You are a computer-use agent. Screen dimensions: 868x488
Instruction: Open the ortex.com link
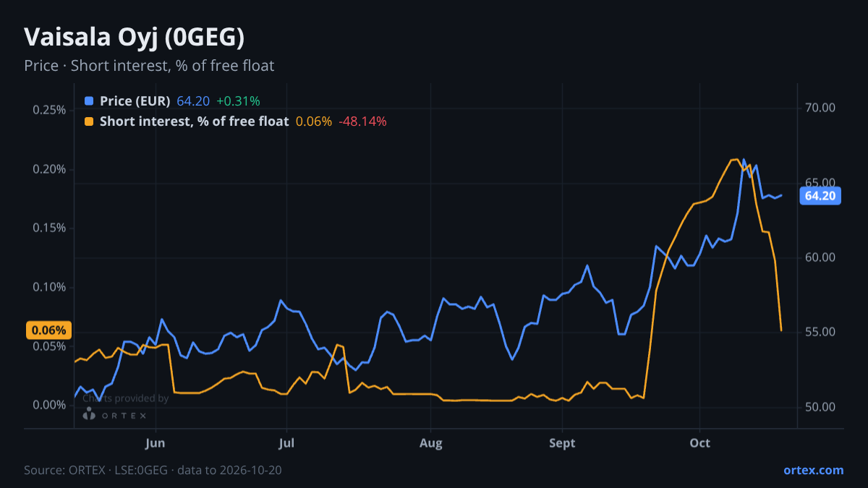coord(814,470)
